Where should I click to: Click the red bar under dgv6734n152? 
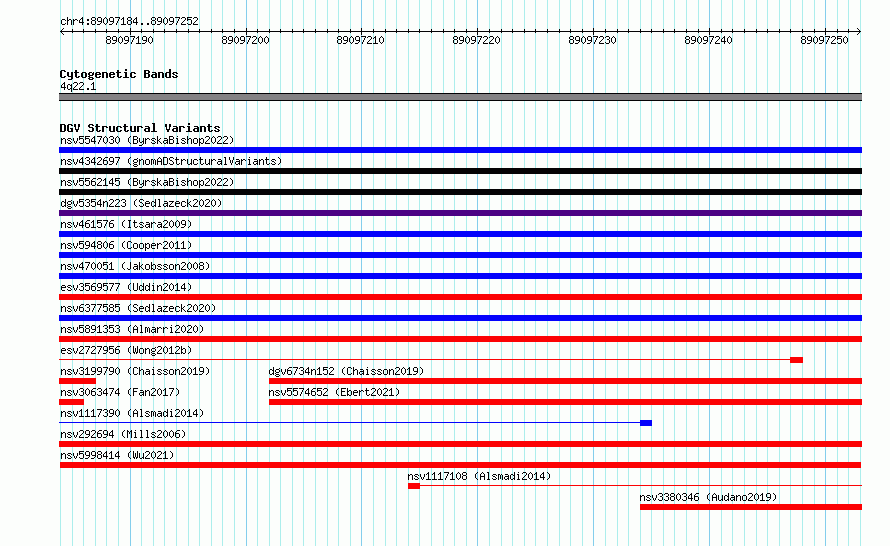[x=565, y=381]
